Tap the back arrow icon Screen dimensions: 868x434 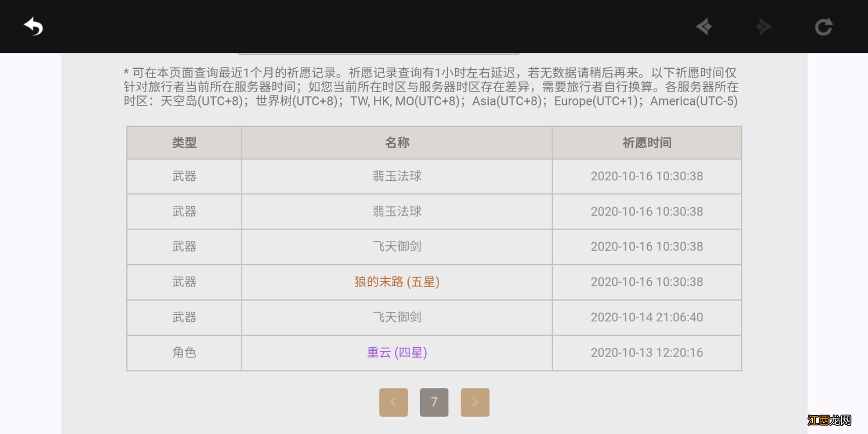click(x=33, y=26)
